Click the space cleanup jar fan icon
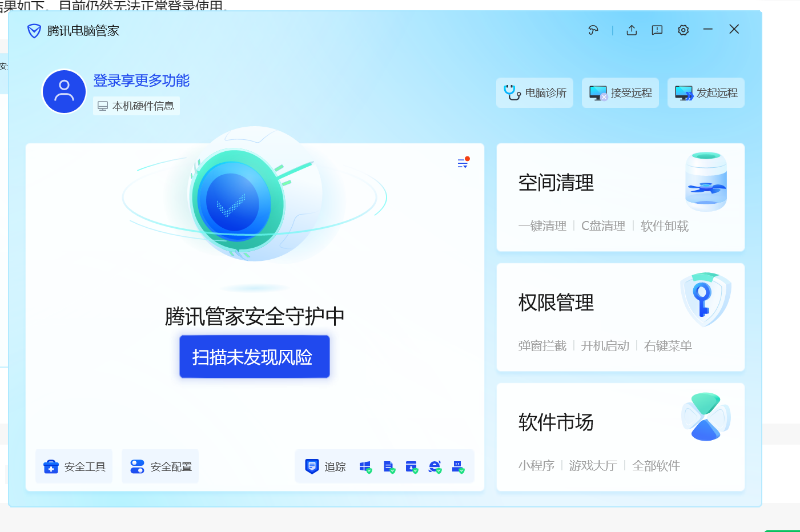The image size is (800, 532). tap(706, 182)
